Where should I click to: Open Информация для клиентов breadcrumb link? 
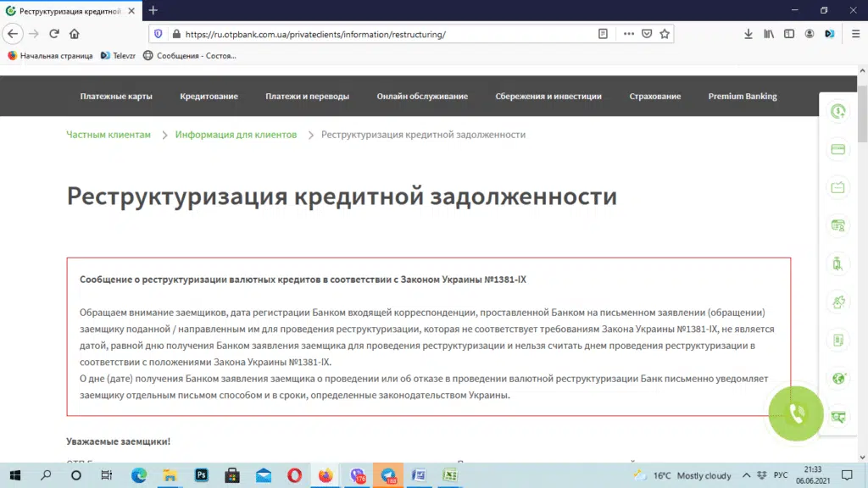pyautogui.click(x=236, y=135)
